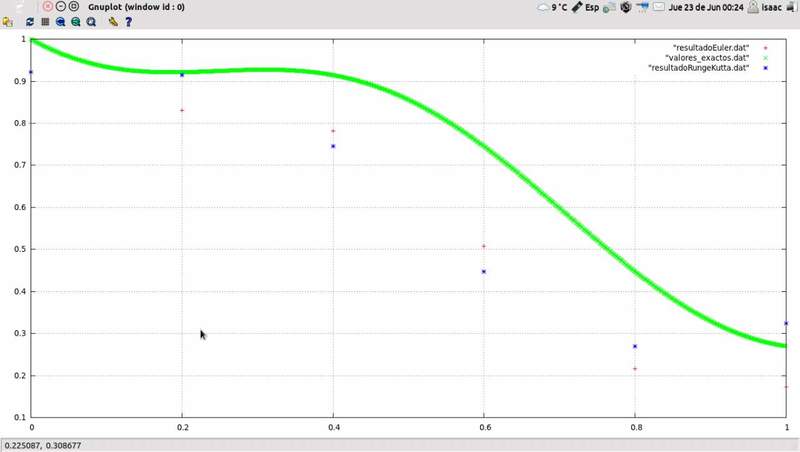
Task: Click the x-axis label 0.2
Action: click(x=183, y=428)
